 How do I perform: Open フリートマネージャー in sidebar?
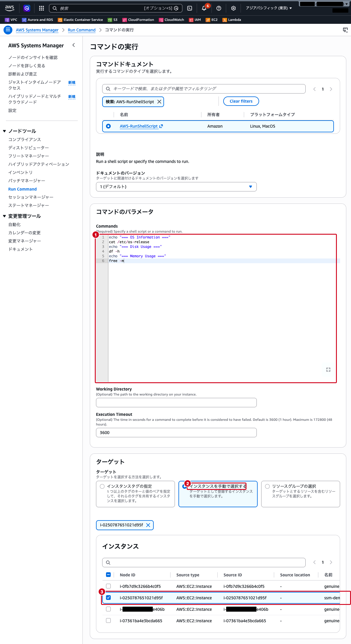coord(29,156)
